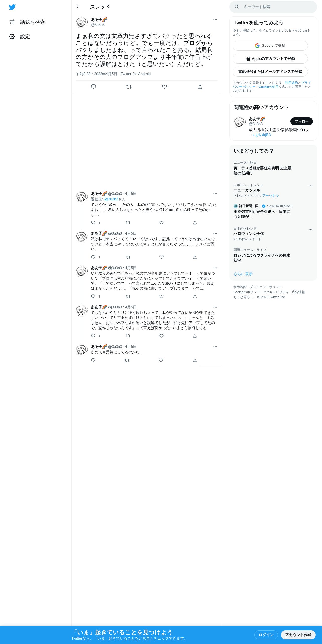Open more menu for ニューカッスル trend
The width and height of the screenshot is (322, 644).
tap(310, 186)
